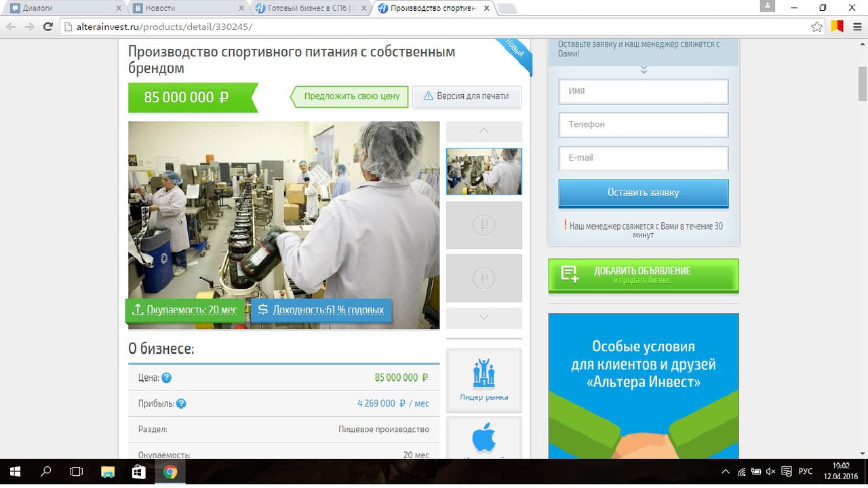This screenshot has height=488, width=868.
Task: Select the first factory photo thumbnail
Action: [484, 171]
